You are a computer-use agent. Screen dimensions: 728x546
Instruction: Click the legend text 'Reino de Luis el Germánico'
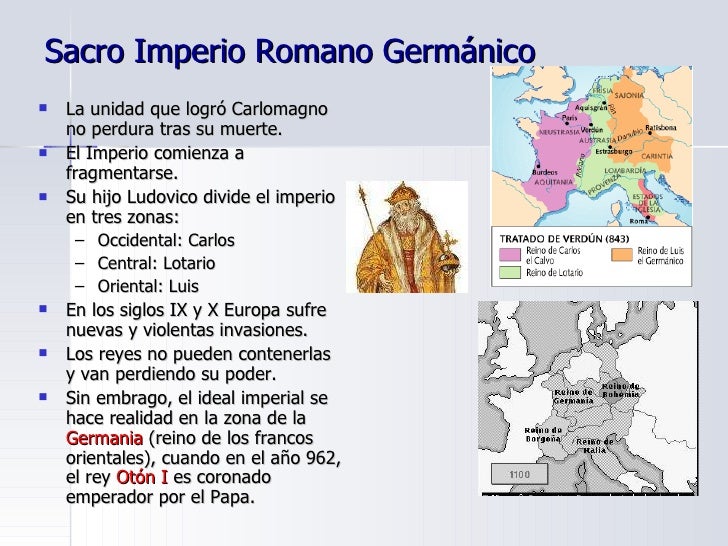(660, 256)
